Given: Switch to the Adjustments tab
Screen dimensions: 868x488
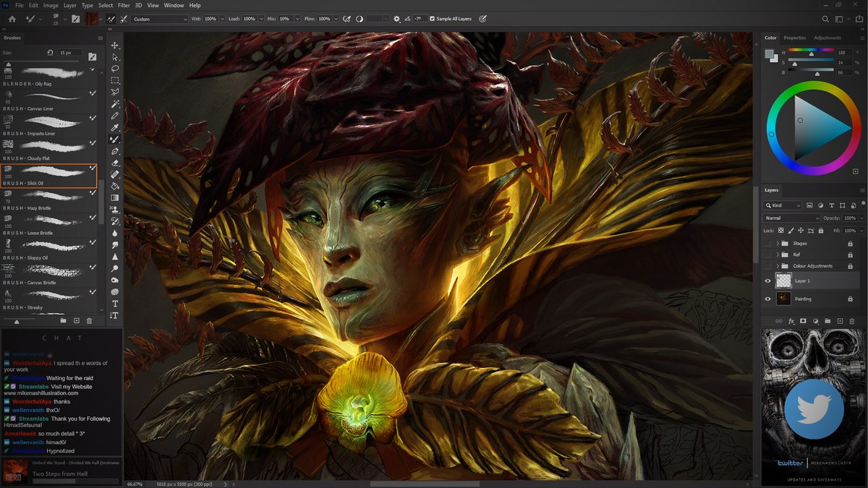Looking at the screenshot, I should click(x=827, y=38).
